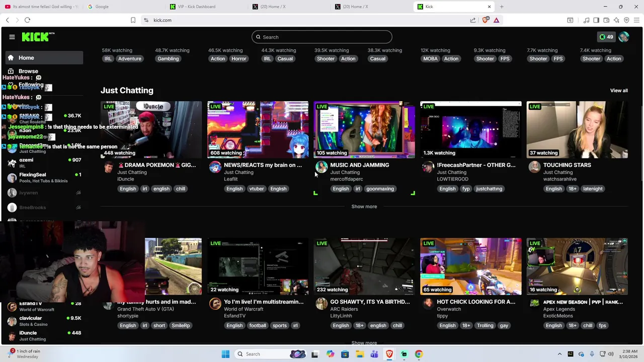The width and height of the screenshot is (644, 362).
Task: Click View all for Just Chatting
Action: pyautogui.click(x=619, y=90)
